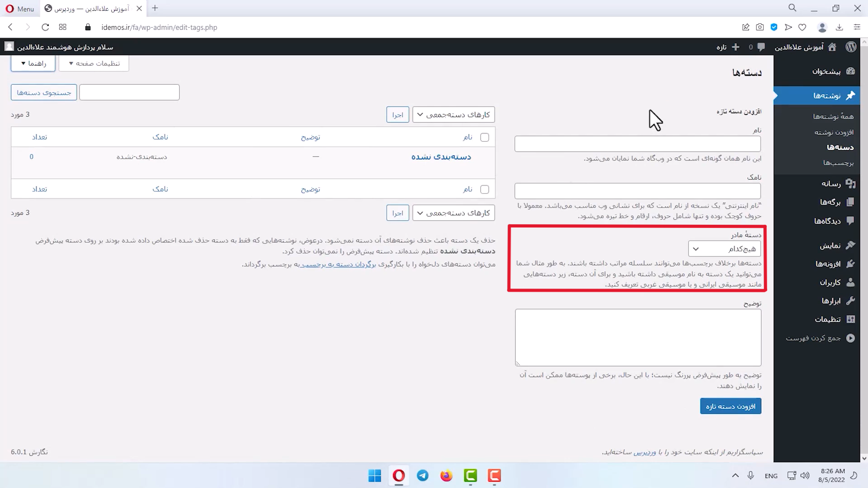Viewport: 868px width, 488px height.
Task: Open the Media (رسانه) section icon
Action: tap(850, 183)
